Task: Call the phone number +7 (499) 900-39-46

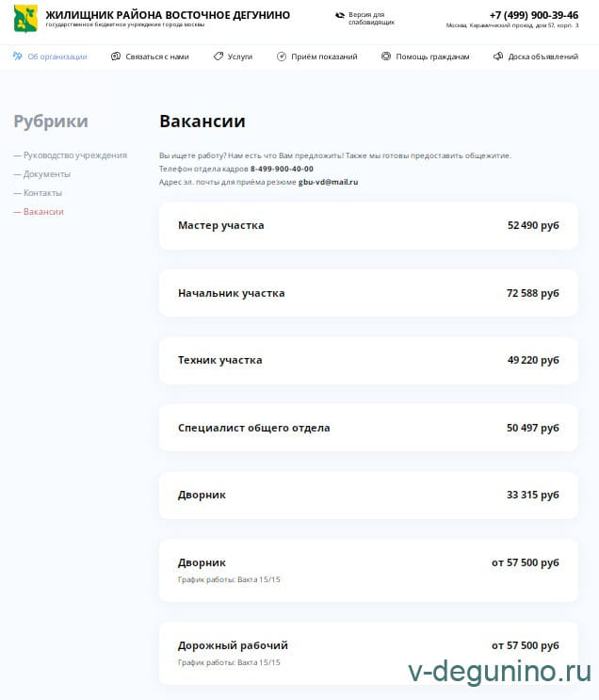Action: point(533,15)
